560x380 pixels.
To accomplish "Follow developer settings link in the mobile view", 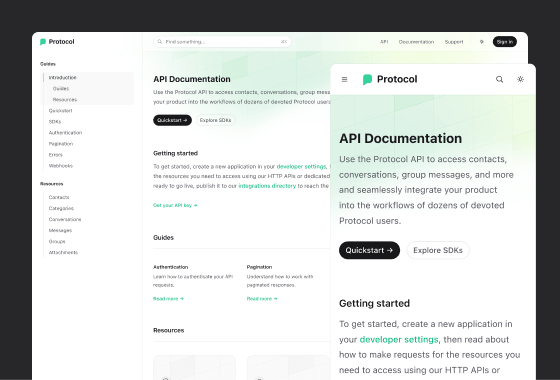I will point(399,339).
